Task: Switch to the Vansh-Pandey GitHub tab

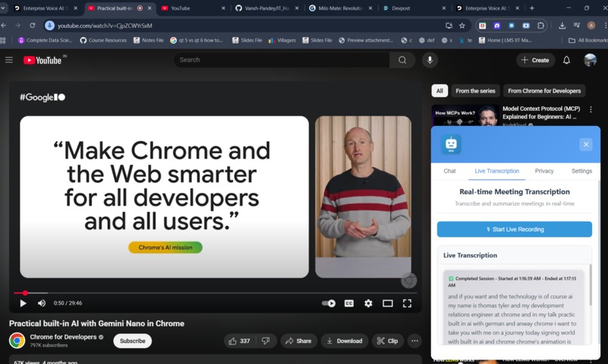Action: click(267, 8)
